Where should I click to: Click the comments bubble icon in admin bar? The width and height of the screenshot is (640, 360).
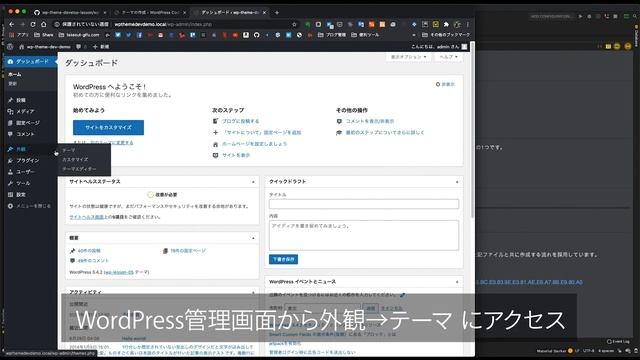(x=78, y=47)
